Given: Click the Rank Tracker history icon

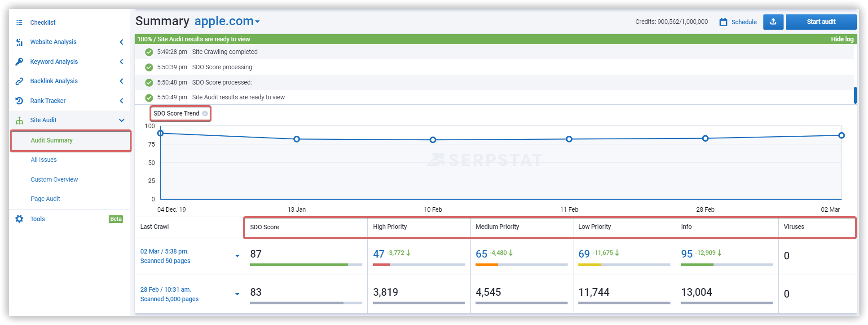Looking at the screenshot, I should tap(19, 101).
